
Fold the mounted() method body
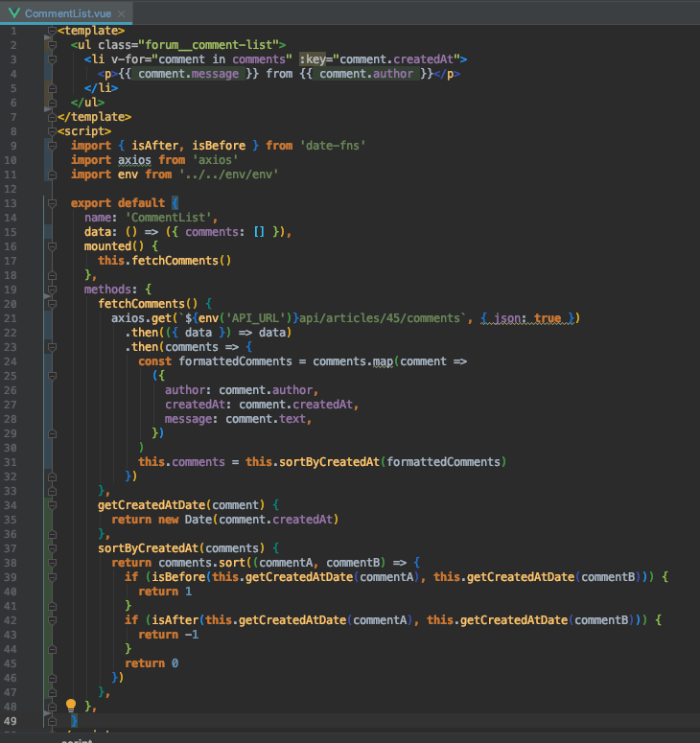pos(51,246)
